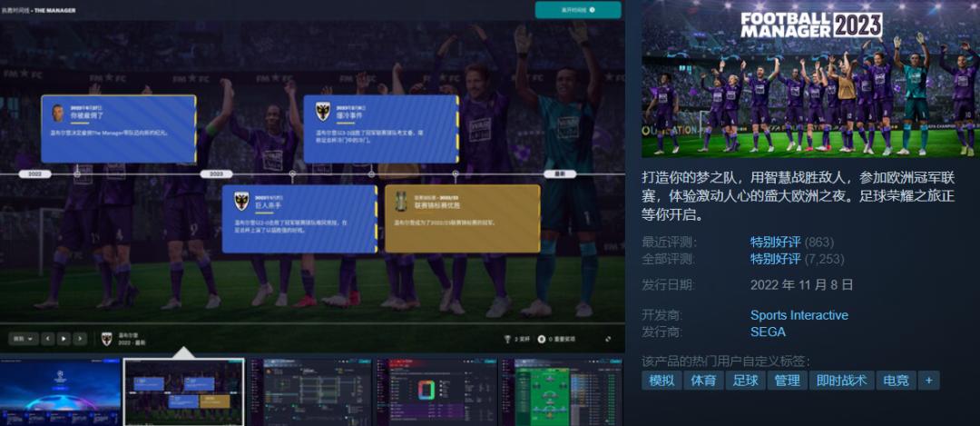Select the dark squad planner screenshot thumbnail

click(x=310, y=392)
